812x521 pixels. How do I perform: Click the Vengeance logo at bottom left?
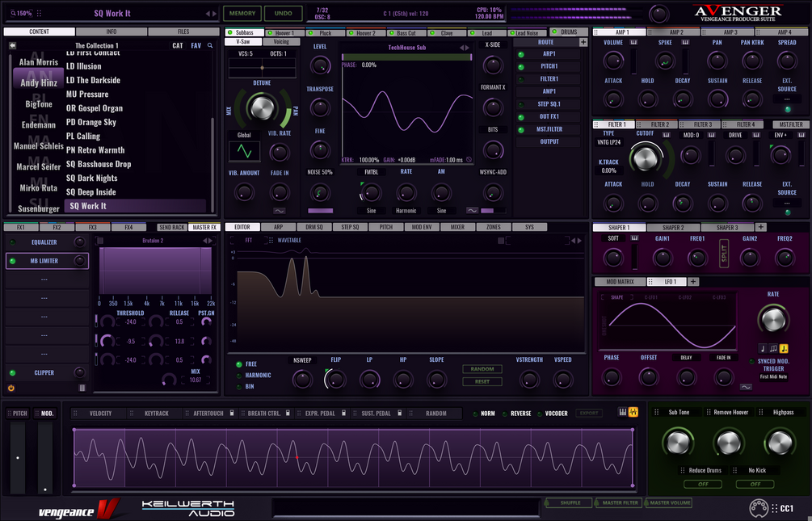(x=78, y=509)
